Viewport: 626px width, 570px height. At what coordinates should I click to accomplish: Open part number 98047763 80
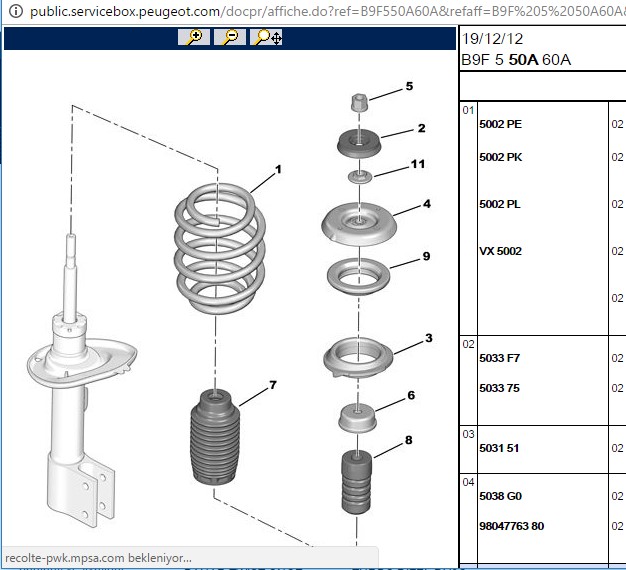[x=512, y=526]
